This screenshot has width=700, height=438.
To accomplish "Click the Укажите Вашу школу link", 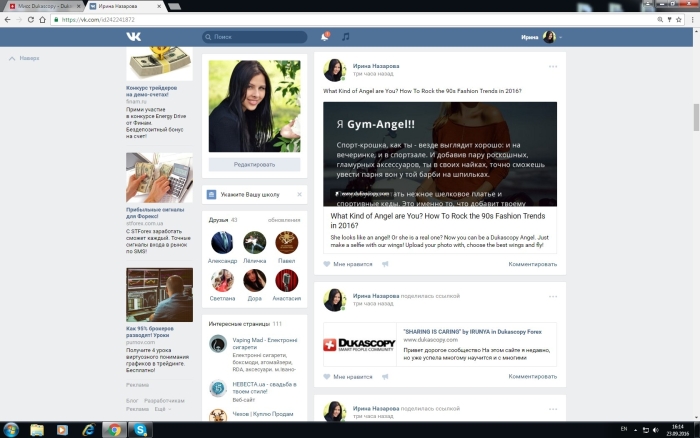I will (x=250, y=195).
